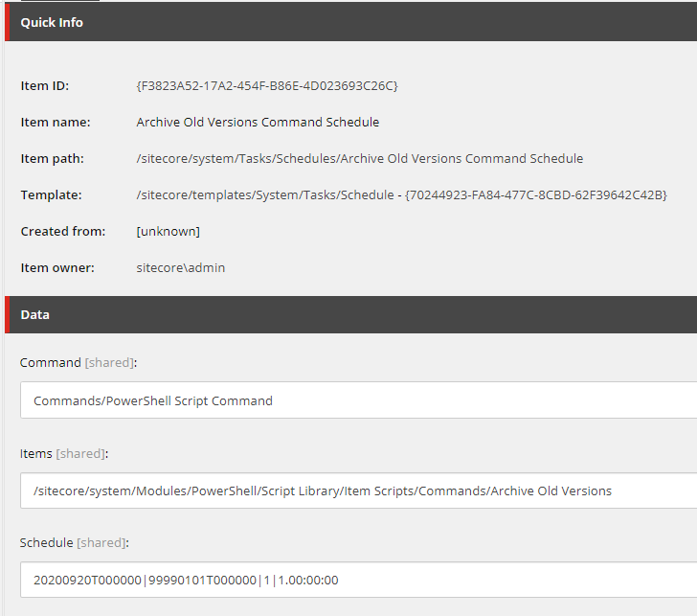Select the sitecore\admin item owner value
Image resolution: width=697 pixels, height=616 pixels.
click(x=180, y=267)
